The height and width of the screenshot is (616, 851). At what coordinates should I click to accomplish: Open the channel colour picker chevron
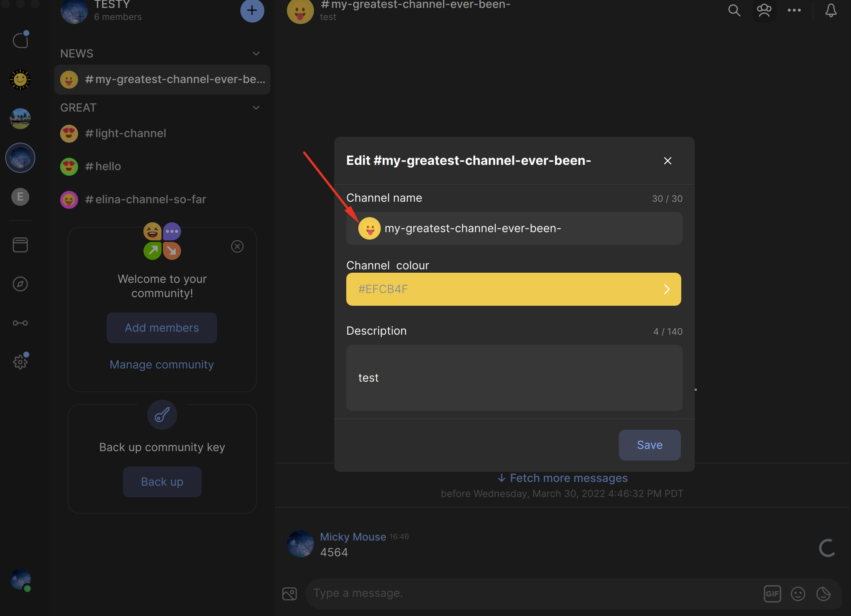coord(667,289)
